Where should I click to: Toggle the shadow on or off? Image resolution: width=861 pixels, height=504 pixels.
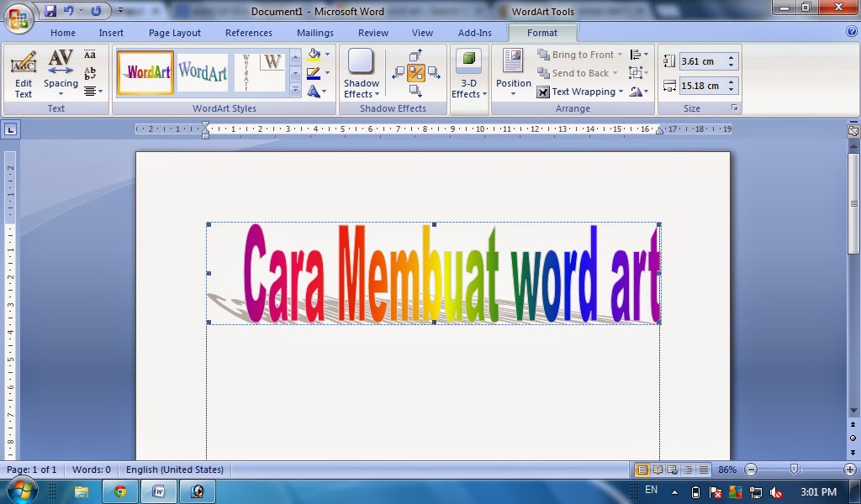tap(417, 71)
